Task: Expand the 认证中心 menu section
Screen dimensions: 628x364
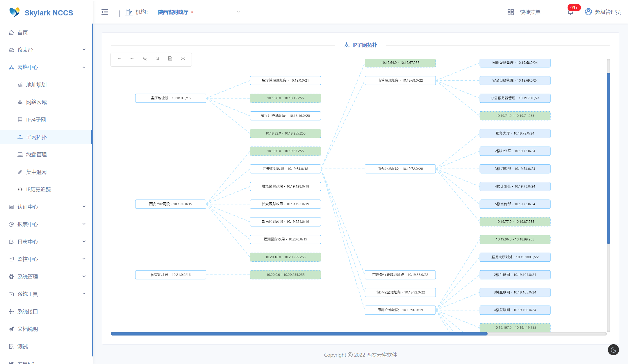Action: click(47, 207)
